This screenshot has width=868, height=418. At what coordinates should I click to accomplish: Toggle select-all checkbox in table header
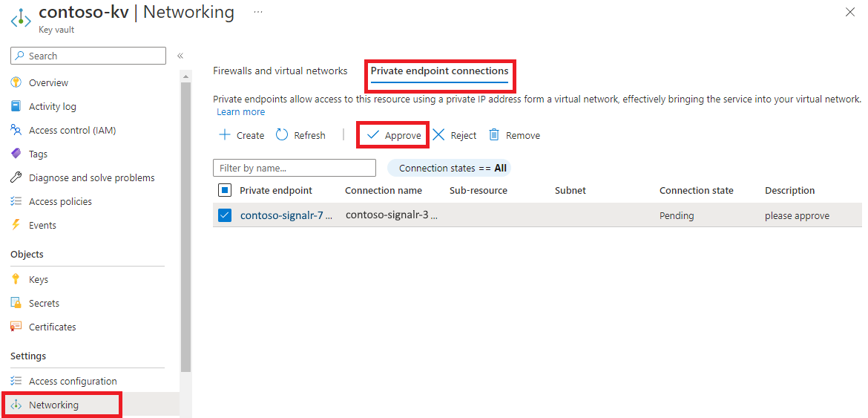225,191
